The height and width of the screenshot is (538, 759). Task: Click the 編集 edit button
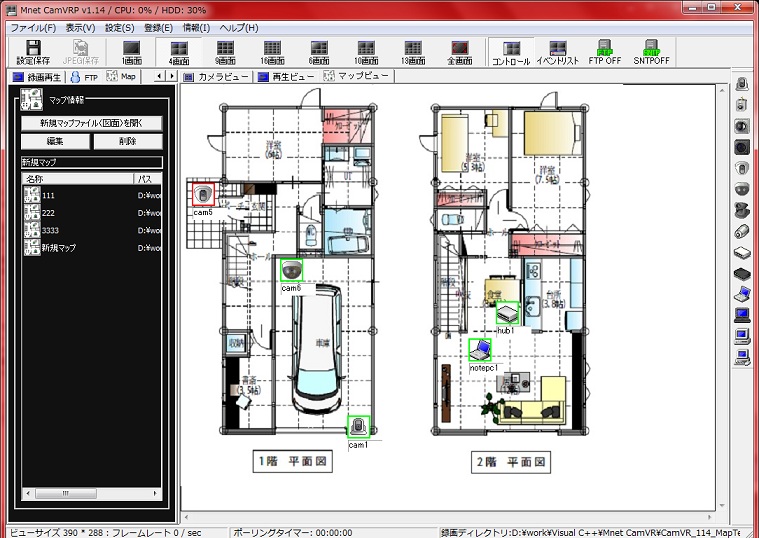tap(55, 141)
